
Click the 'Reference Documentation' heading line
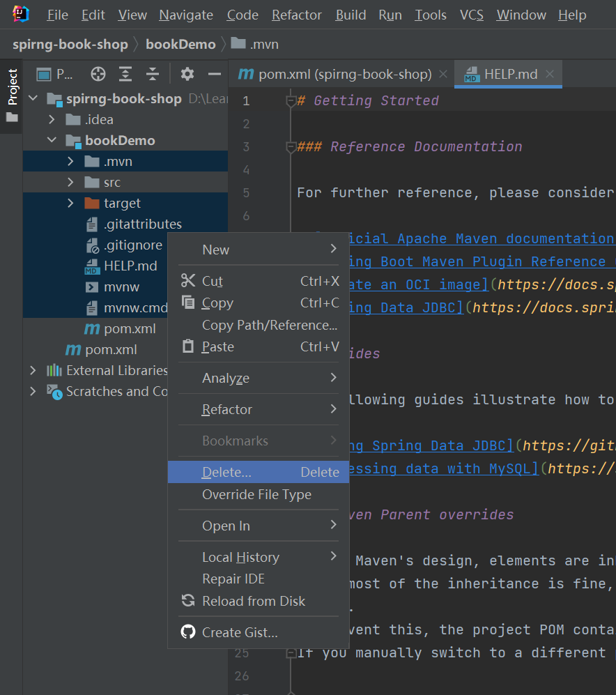point(410,147)
